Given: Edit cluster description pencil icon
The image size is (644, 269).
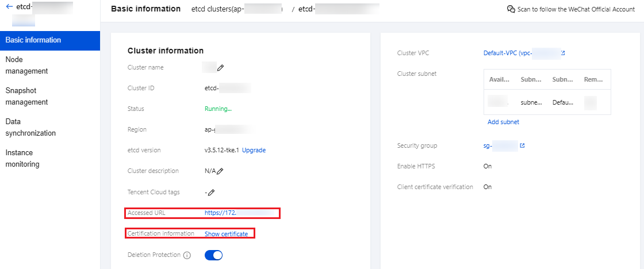Looking at the screenshot, I should [x=220, y=171].
